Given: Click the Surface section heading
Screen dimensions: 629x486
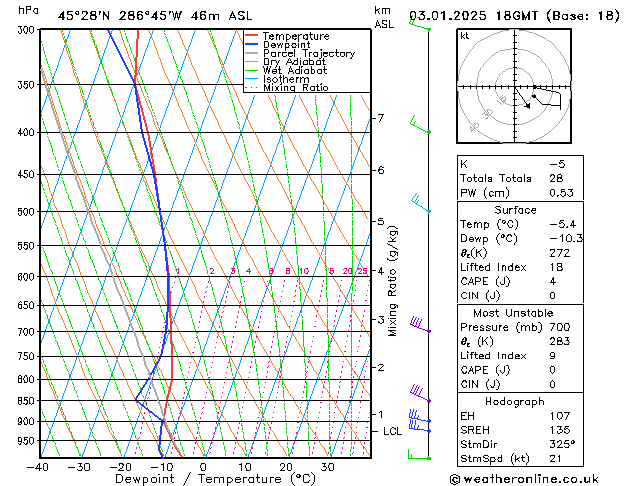Looking at the screenshot, I should click(x=515, y=210).
